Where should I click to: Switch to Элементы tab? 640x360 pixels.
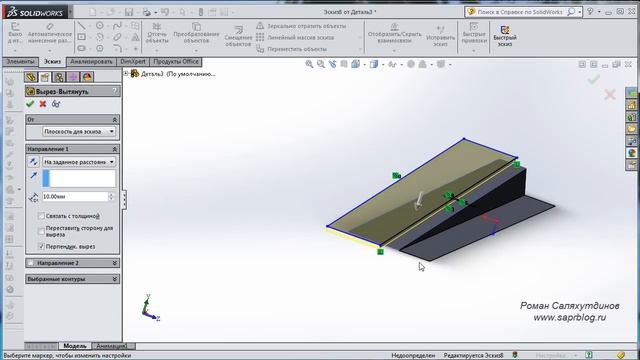[x=20, y=62]
